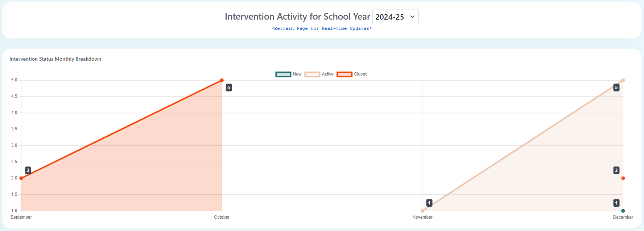
Task: Click the Refresh Page for Real-Time Updates link
Action: click(x=321, y=28)
